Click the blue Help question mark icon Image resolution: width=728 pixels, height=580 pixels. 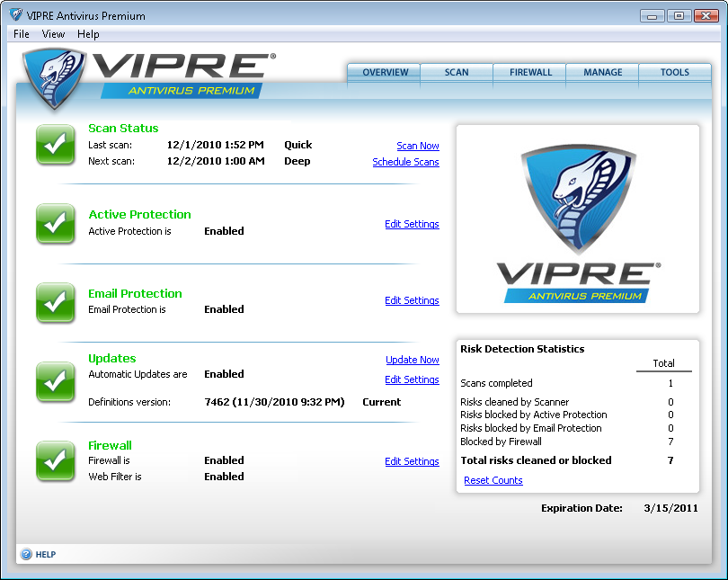pos(26,554)
